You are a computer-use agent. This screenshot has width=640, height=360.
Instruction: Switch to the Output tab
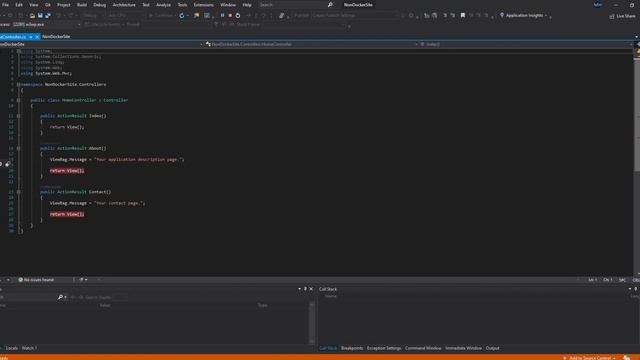(492, 348)
